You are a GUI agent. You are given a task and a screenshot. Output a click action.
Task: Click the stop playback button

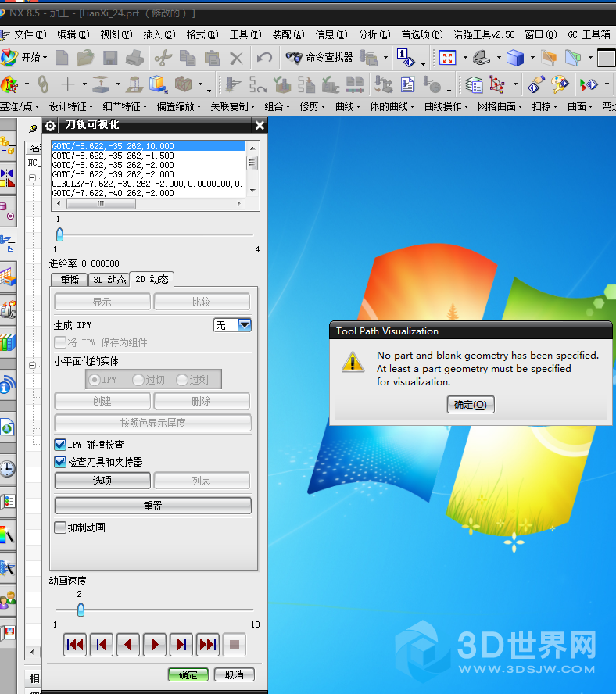(x=235, y=645)
